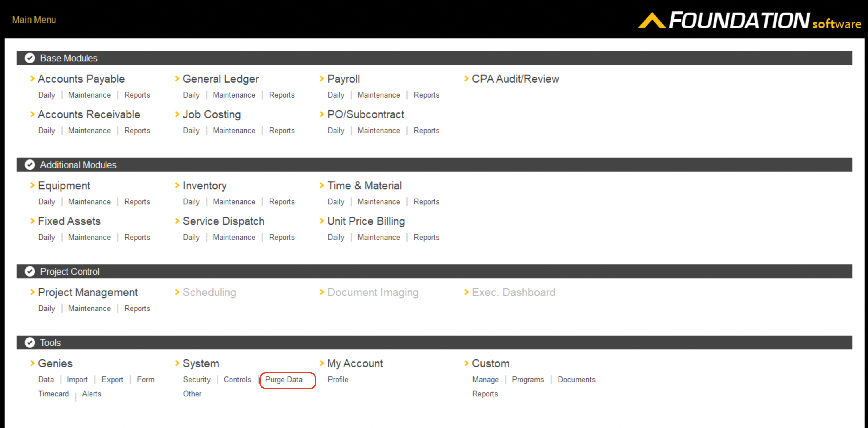Click the Additional Modules checkmark icon
Viewport: 868px width, 428px height.
[x=30, y=165]
